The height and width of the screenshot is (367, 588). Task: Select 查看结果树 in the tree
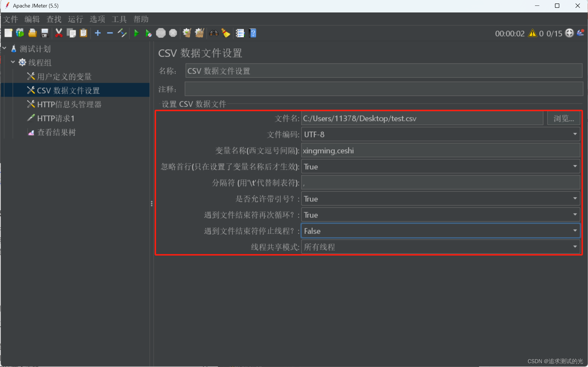pyautogui.click(x=56, y=132)
